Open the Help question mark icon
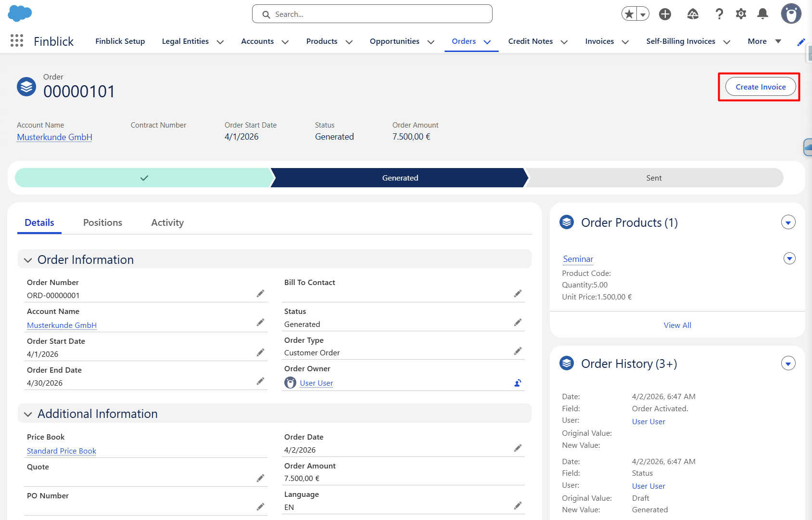Viewport: 812px width, 520px height. click(719, 14)
